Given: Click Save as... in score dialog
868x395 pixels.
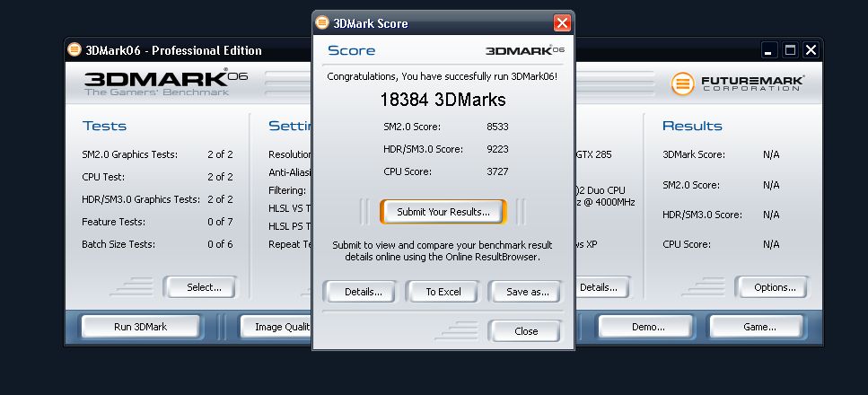Looking at the screenshot, I should [525, 292].
